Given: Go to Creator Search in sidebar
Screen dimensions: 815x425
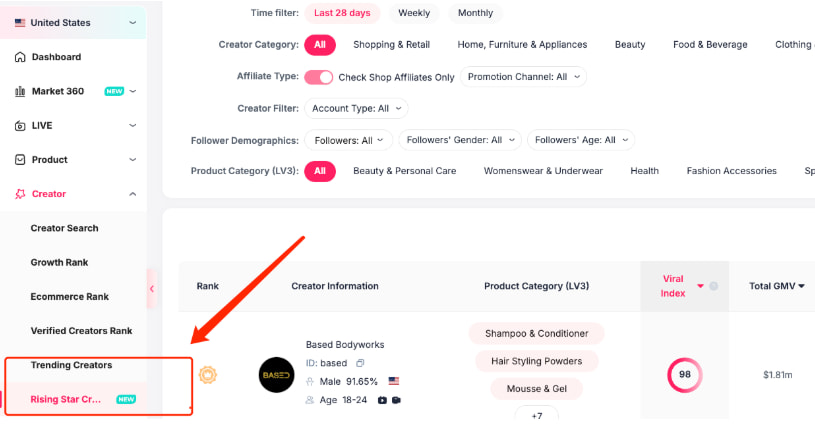Looking at the screenshot, I should tap(64, 228).
